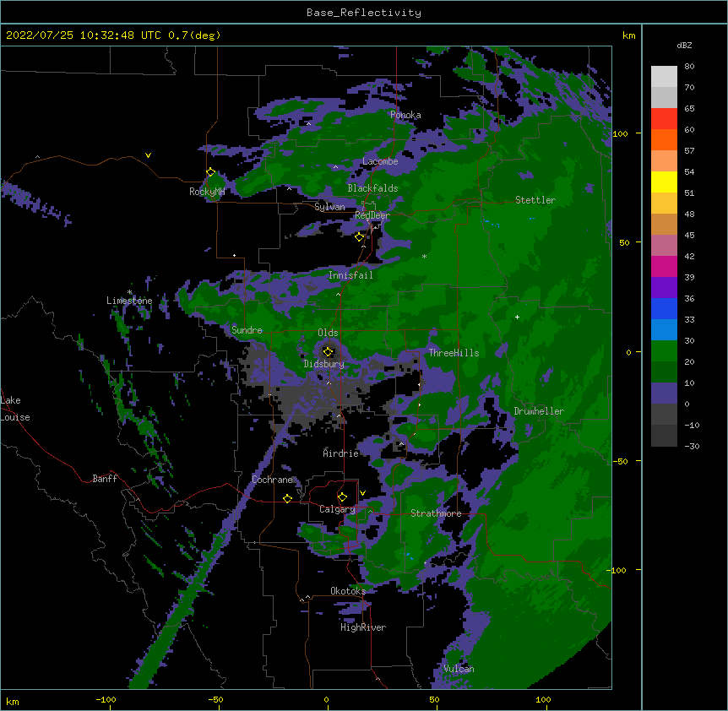Viewport: 728px width, 711px height.
Task: Click the yellow diamond marker beside RockyMH
Action: click(x=211, y=172)
